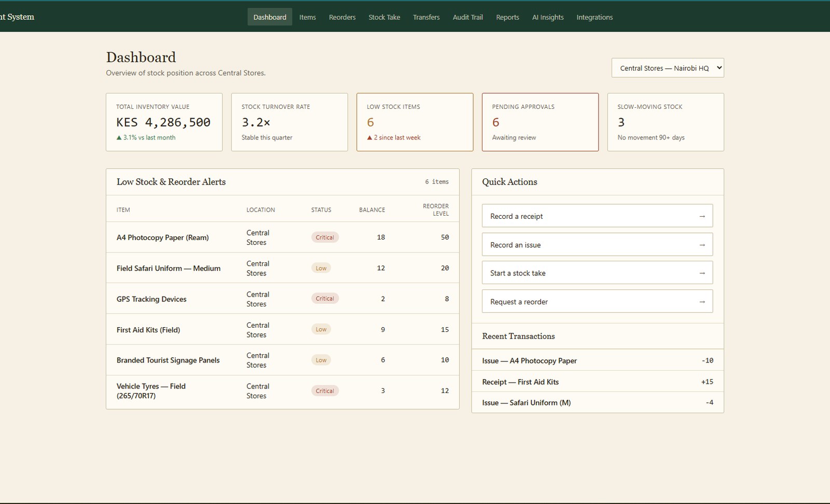Viewport: 830px width, 504px height.
Task: Click Low badge for Field Safari Uniform
Action: (x=321, y=268)
